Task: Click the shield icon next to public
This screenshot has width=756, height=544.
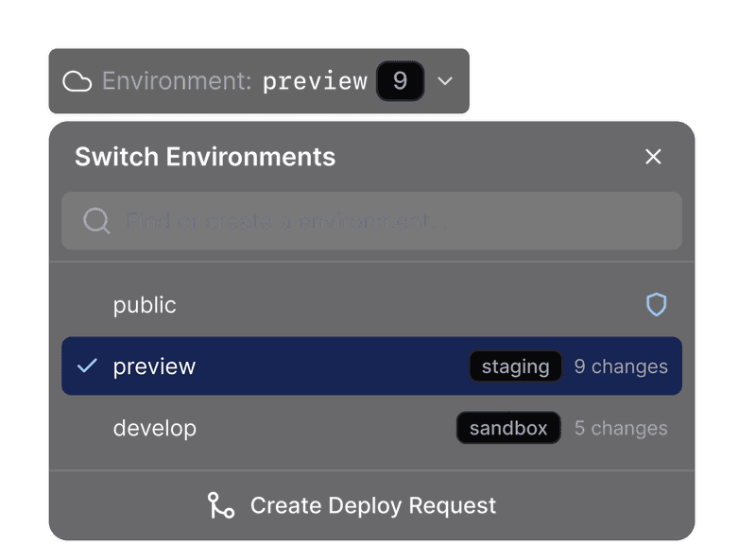Action: click(x=656, y=304)
